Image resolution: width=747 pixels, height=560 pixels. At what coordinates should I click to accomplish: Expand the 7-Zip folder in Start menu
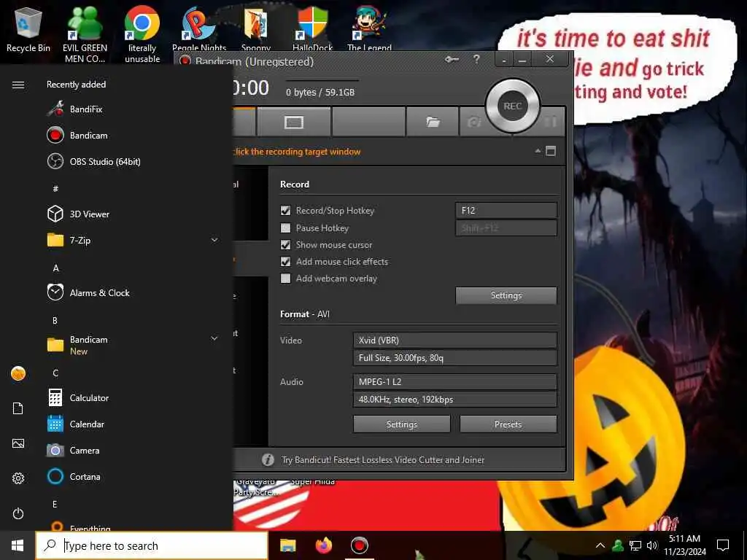pos(214,240)
